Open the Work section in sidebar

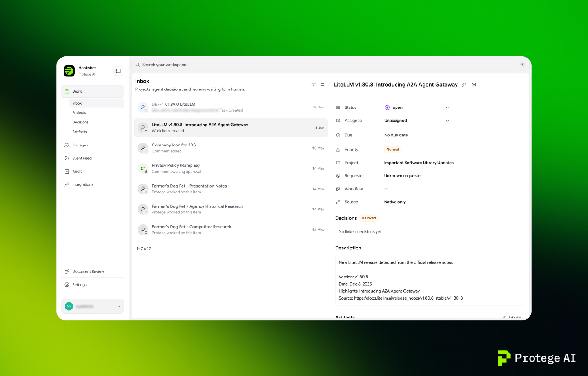coord(93,92)
